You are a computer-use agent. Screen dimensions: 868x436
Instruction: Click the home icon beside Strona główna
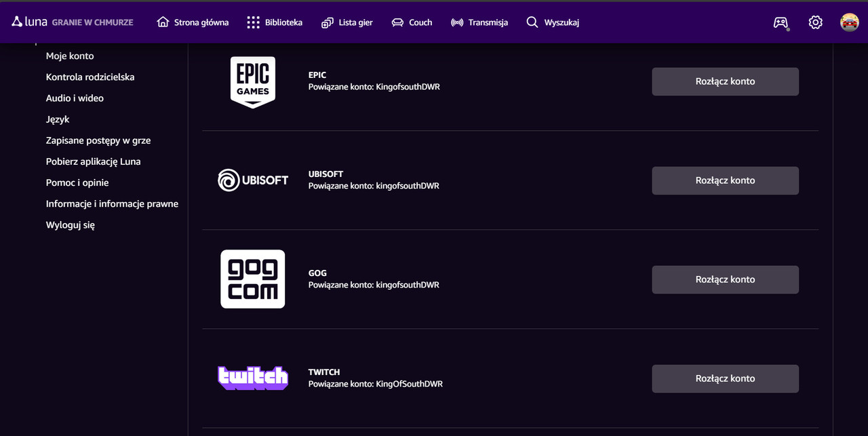pyautogui.click(x=163, y=22)
